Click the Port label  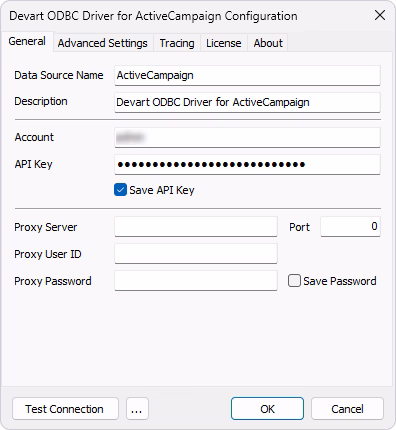point(299,227)
